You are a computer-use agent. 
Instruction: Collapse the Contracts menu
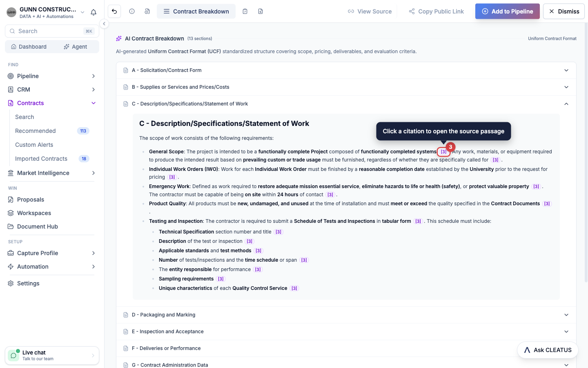(x=52, y=103)
